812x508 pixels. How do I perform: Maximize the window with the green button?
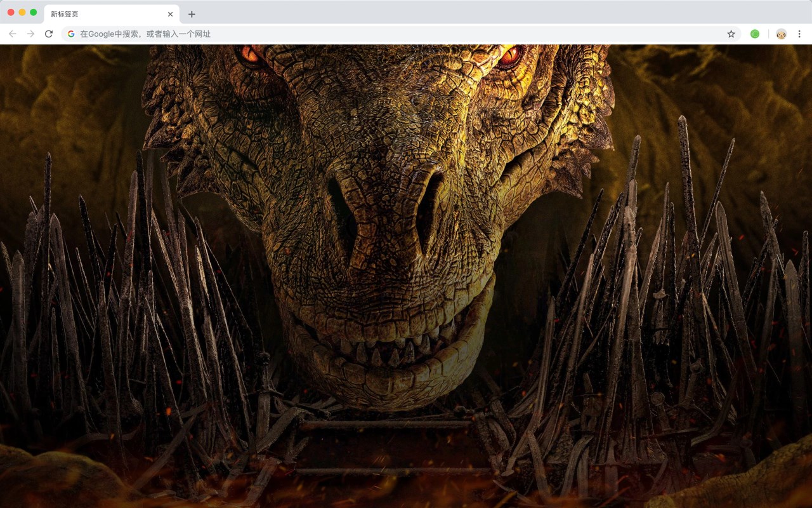click(34, 12)
